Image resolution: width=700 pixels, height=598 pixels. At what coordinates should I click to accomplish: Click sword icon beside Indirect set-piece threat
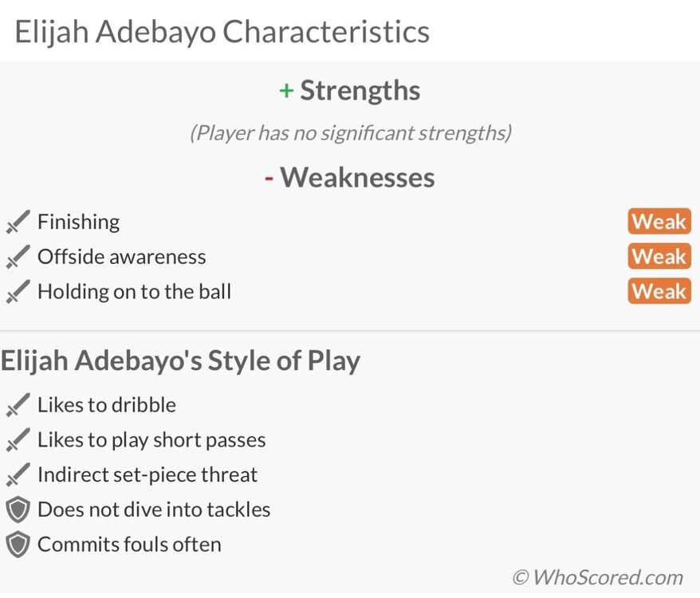coord(18,474)
